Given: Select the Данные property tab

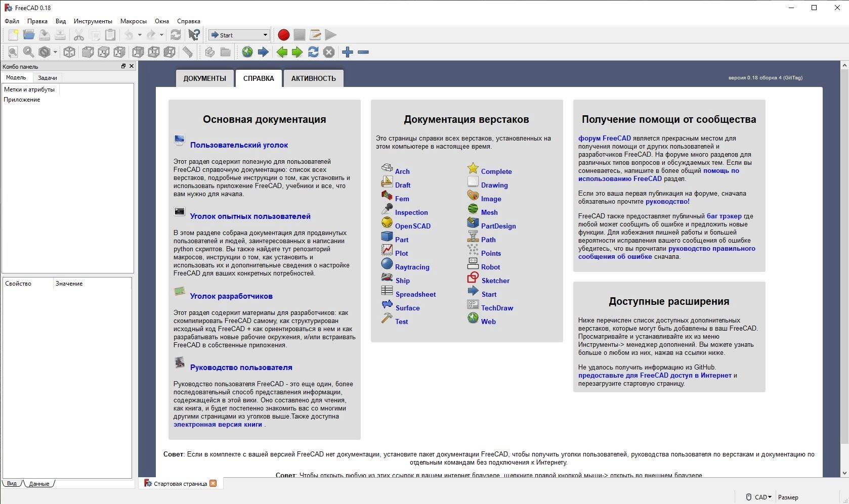Looking at the screenshot, I should click(x=39, y=484).
